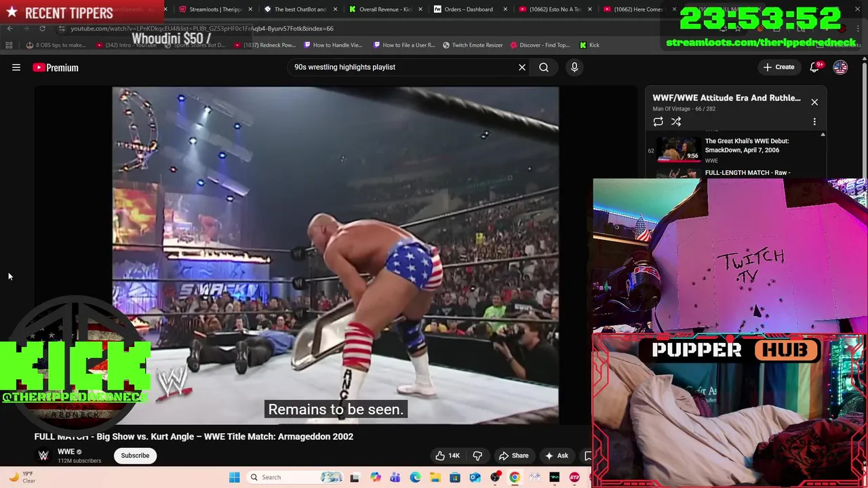The width and height of the screenshot is (868, 488).
Task: Close the Streamloots tab
Action: 251,9
